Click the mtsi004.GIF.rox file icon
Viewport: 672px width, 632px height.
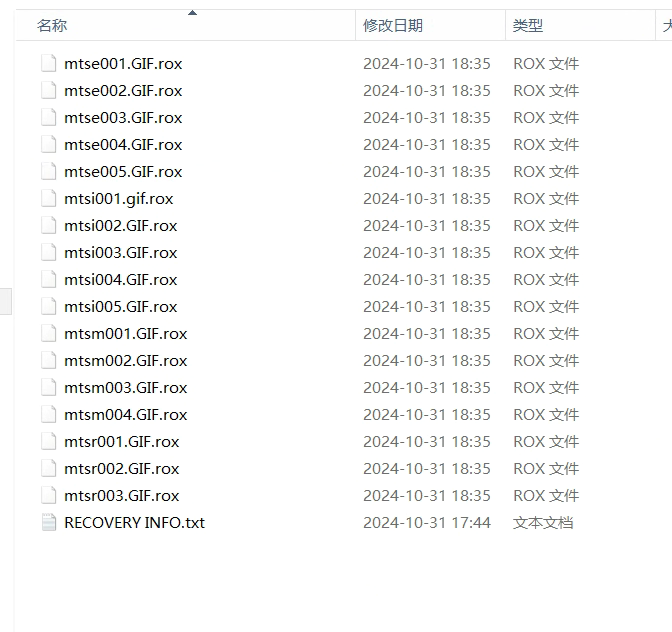(x=48, y=279)
